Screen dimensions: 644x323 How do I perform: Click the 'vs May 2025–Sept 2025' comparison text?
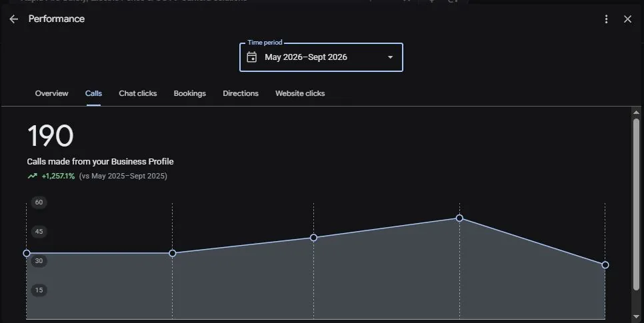tap(123, 176)
